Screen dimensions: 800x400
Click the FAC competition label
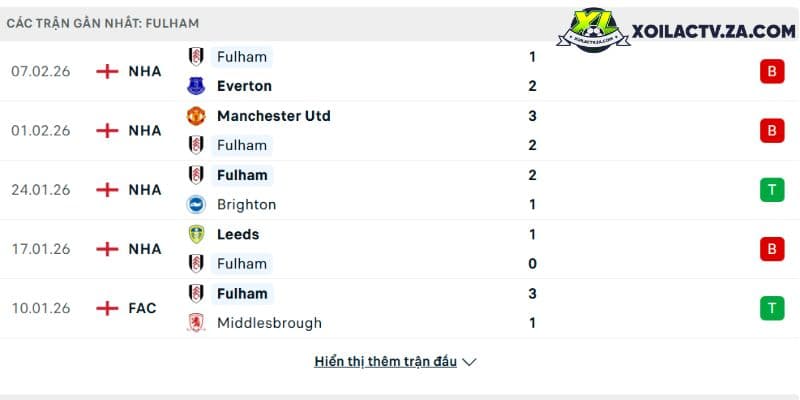(142, 308)
